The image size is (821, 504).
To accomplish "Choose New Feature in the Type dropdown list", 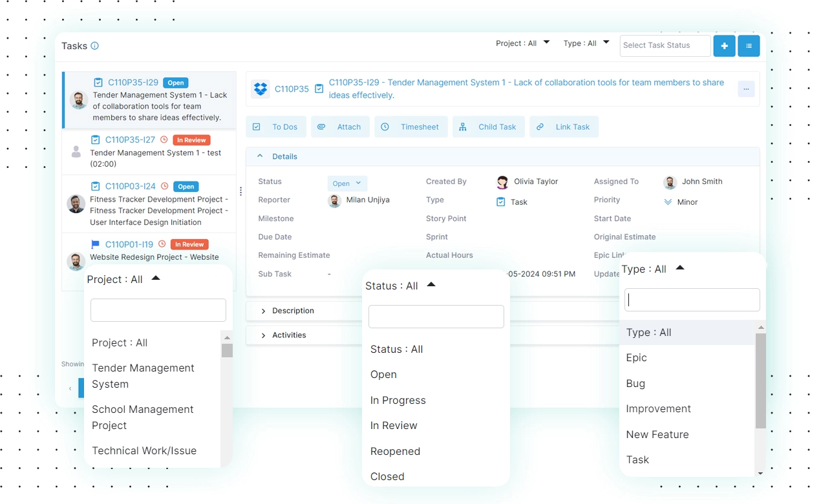I will (x=657, y=434).
